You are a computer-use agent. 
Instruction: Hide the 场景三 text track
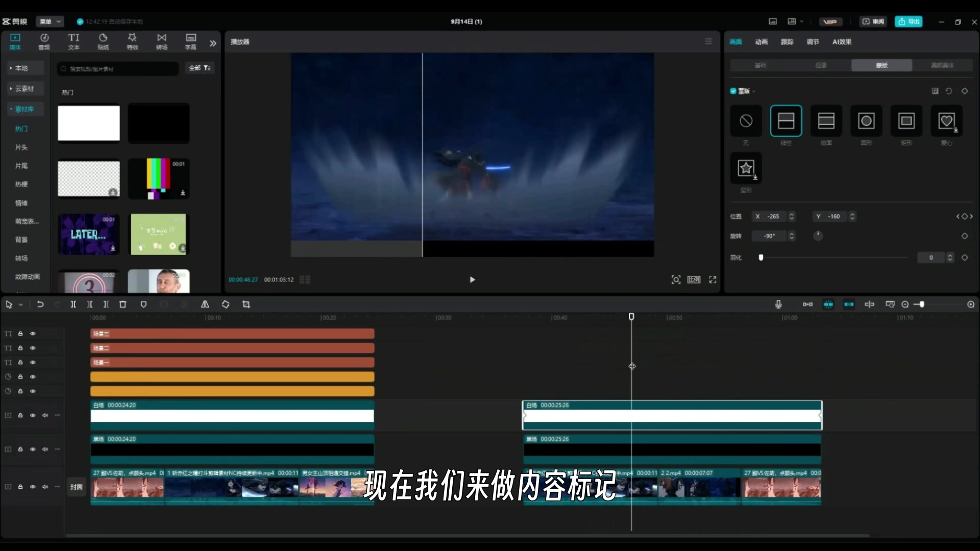pos(33,334)
